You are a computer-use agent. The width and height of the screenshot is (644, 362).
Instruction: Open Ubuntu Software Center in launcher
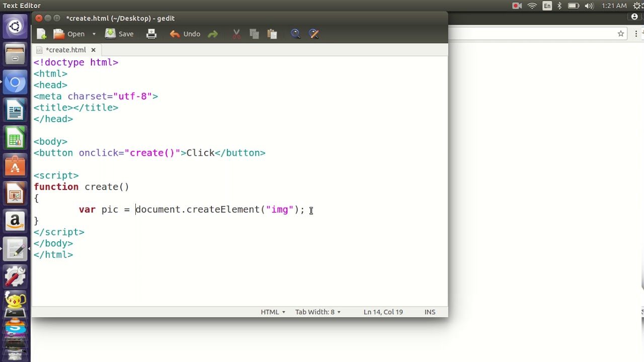click(x=15, y=166)
